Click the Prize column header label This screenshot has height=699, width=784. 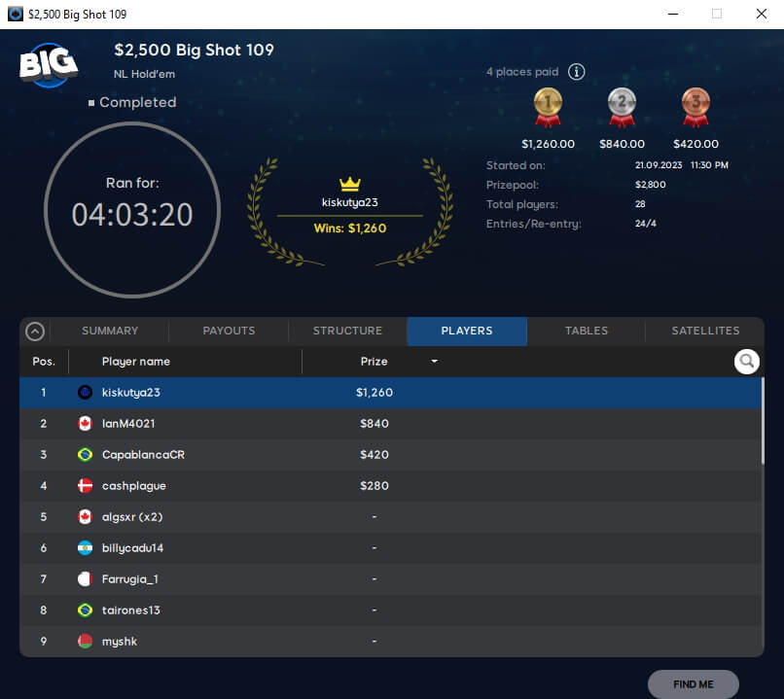(x=374, y=362)
